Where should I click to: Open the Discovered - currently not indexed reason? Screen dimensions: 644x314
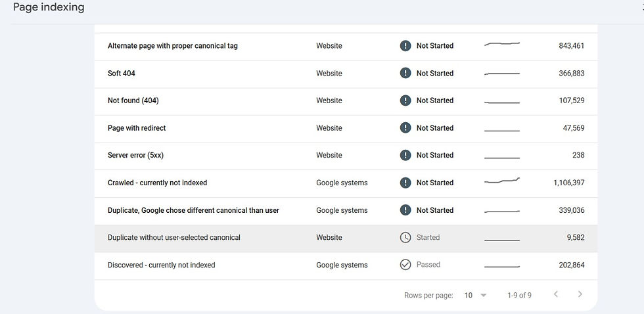click(x=162, y=265)
